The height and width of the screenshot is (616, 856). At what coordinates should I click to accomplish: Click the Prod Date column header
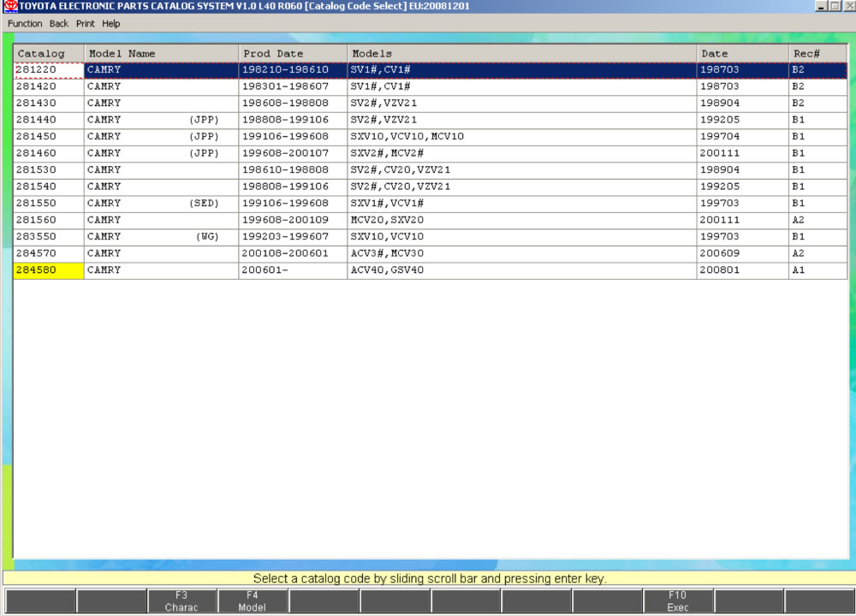[x=293, y=54]
